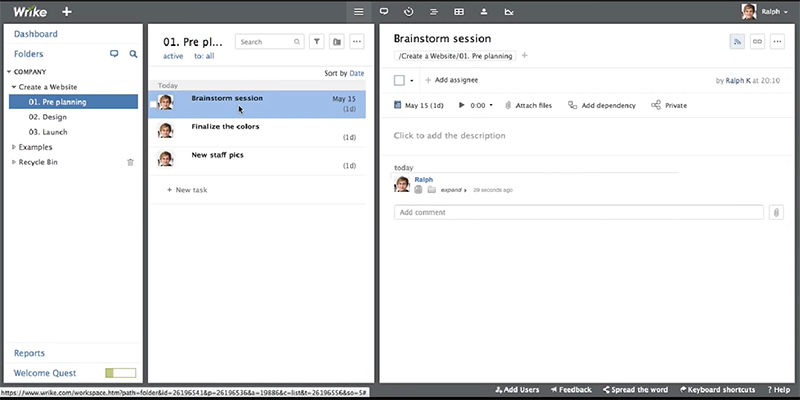Start the task timer play button
This screenshot has width=800, height=400.
tap(461, 105)
